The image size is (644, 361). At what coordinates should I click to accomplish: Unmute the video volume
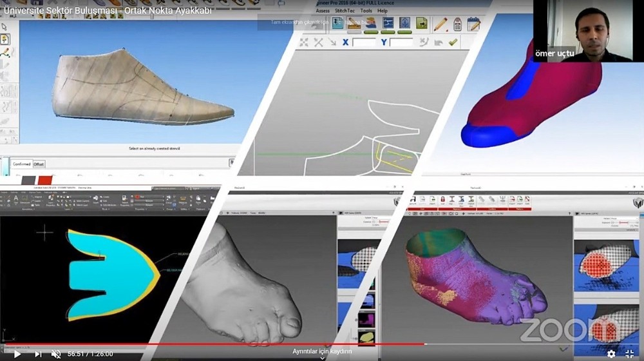tap(56, 354)
